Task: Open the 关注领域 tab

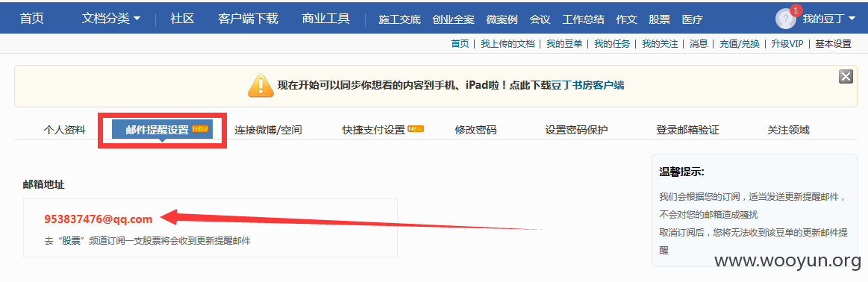Action: coord(788,131)
